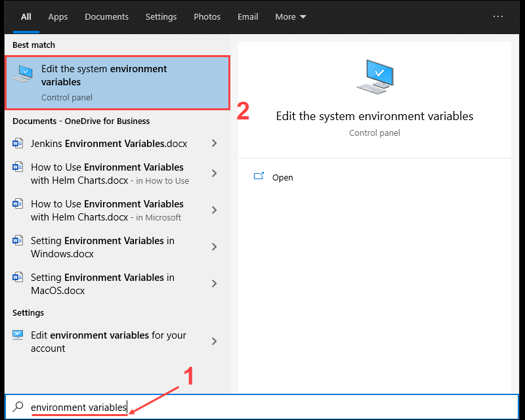Screen dimensions: 525x420
Task: Click Word icon for Environment Variables in Windows.docx
Action: tap(18, 240)
